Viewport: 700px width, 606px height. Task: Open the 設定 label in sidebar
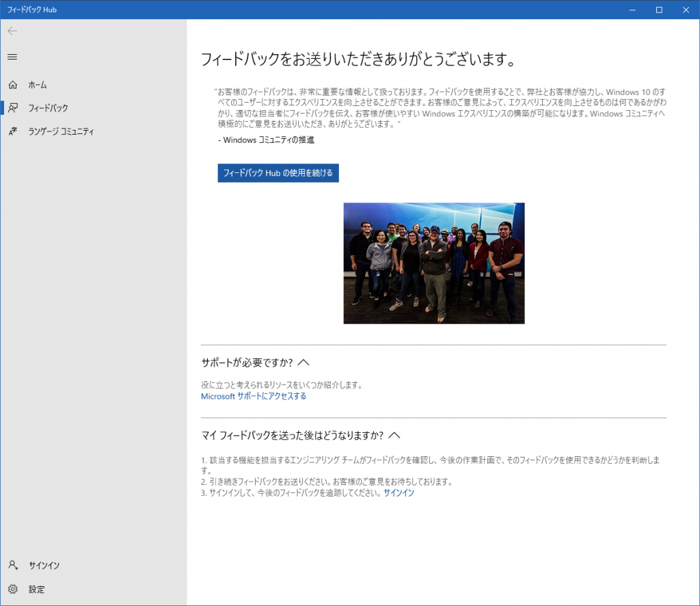pos(36,589)
